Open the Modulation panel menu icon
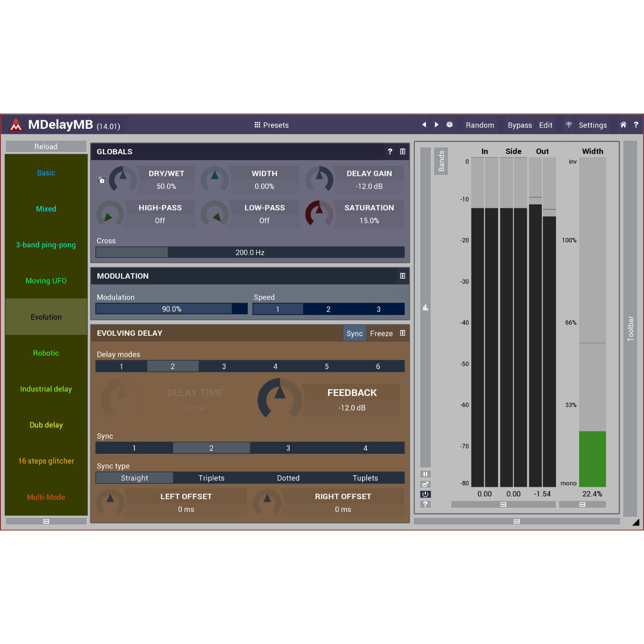This screenshot has height=644, width=644. [x=402, y=276]
